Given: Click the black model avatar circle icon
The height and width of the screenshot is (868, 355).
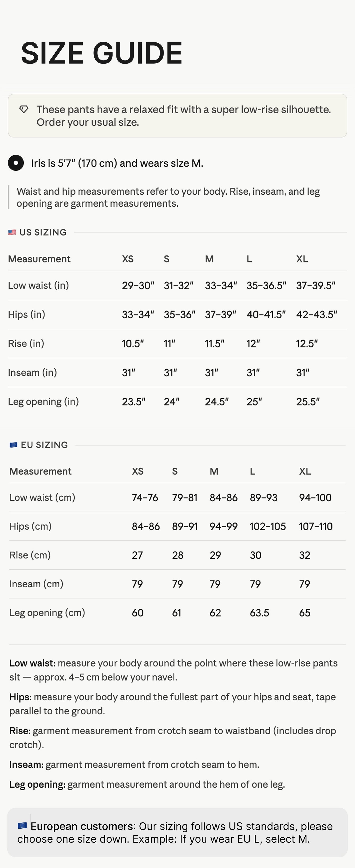Looking at the screenshot, I should tap(16, 163).
